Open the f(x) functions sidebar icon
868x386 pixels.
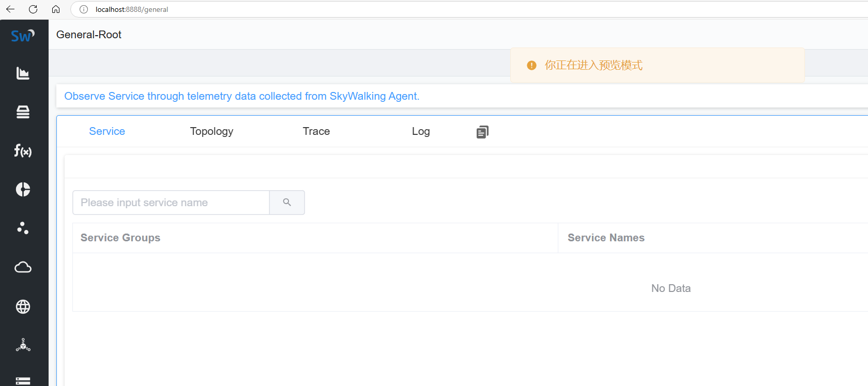click(23, 151)
